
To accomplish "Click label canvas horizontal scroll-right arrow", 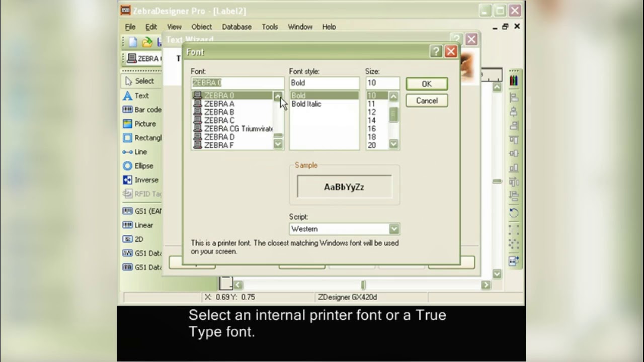I will click(x=486, y=285).
